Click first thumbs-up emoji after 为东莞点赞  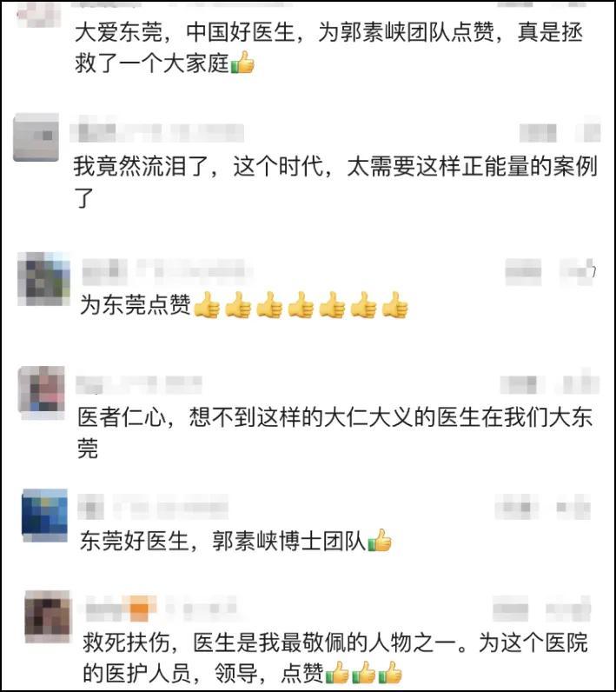207,304
